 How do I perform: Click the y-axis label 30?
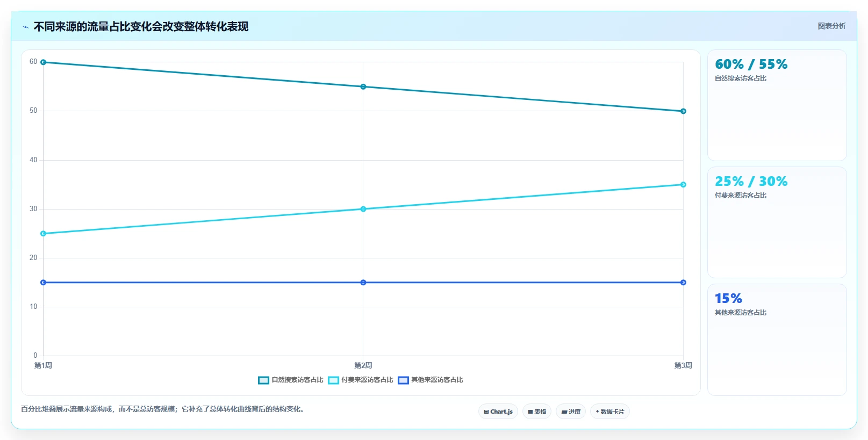tap(33, 209)
